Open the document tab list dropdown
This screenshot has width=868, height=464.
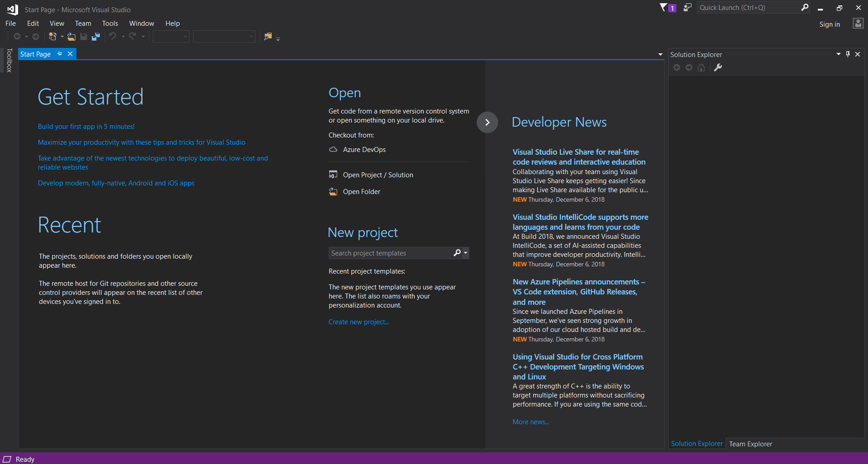(660, 54)
